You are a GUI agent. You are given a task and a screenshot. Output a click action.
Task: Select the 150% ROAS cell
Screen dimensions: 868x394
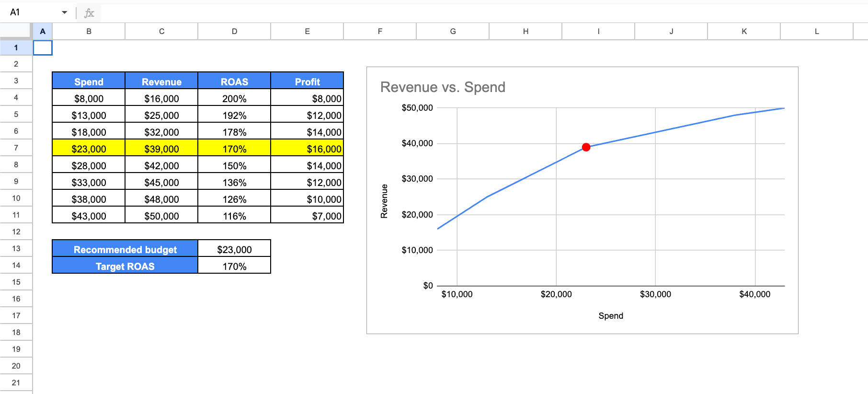pyautogui.click(x=234, y=165)
